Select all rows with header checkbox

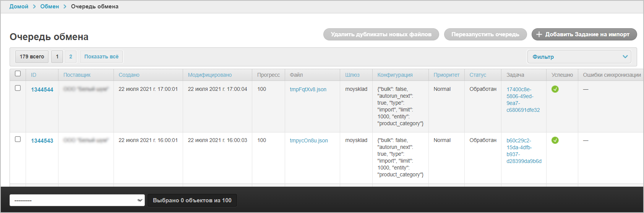click(18, 74)
